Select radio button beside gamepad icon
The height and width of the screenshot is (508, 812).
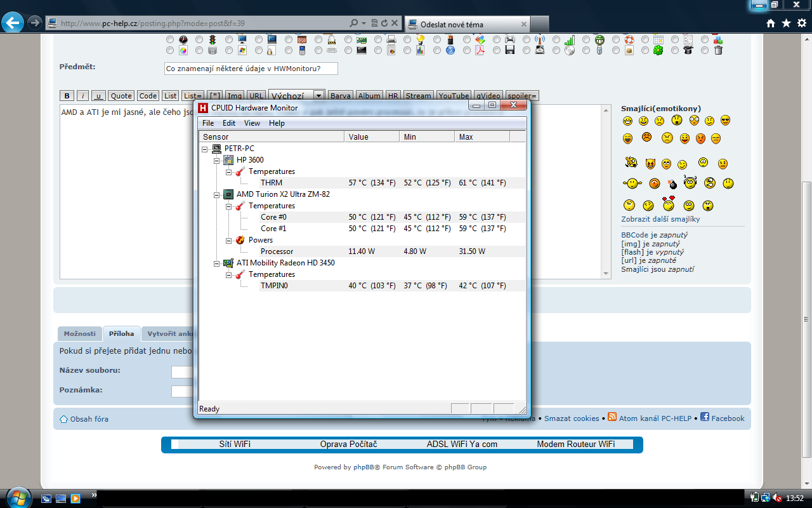(x=497, y=39)
